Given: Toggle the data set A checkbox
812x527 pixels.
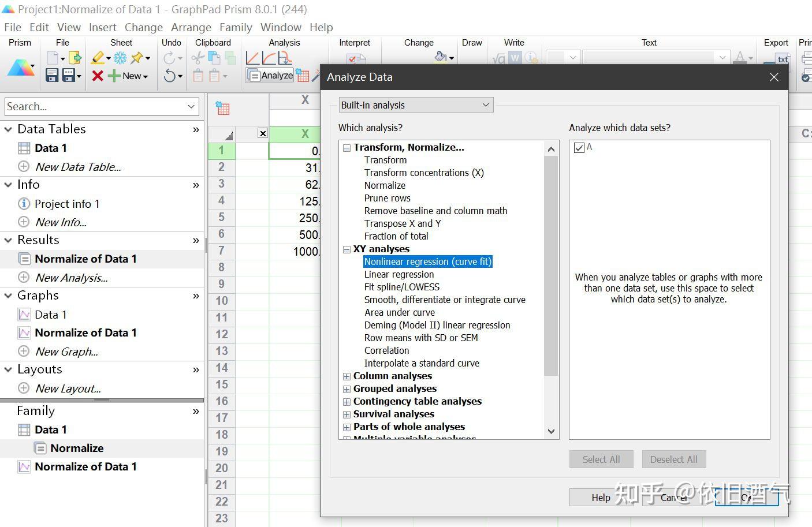Looking at the screenshot, I should 579,148.
